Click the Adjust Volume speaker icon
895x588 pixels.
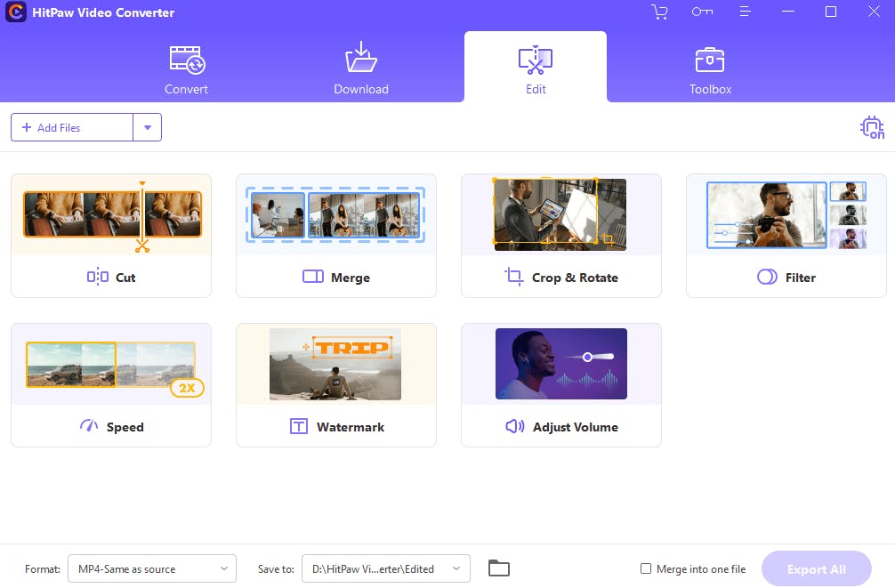(x=515, y=426)
